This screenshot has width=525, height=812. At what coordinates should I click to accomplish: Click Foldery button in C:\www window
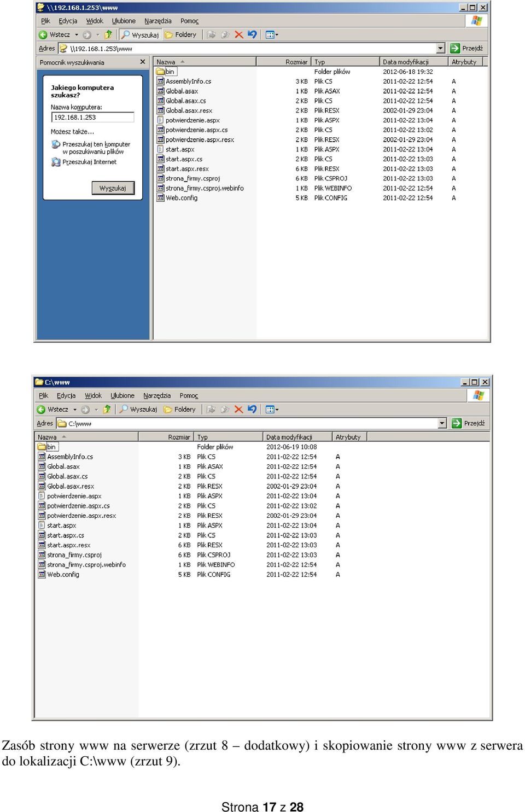pyautogui.click(x=180, y=409)
